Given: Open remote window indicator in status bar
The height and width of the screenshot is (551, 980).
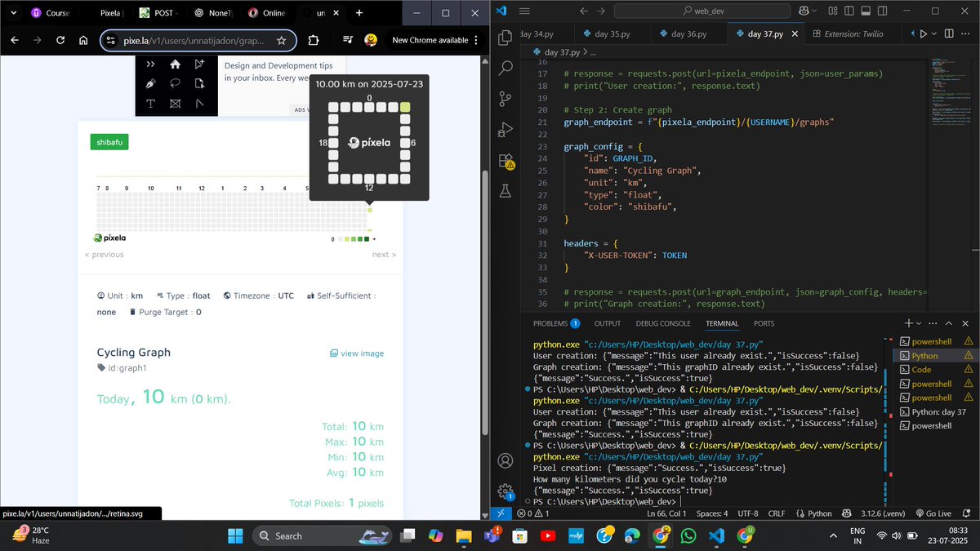Looking at the screenshot, I should pos(502,513).
